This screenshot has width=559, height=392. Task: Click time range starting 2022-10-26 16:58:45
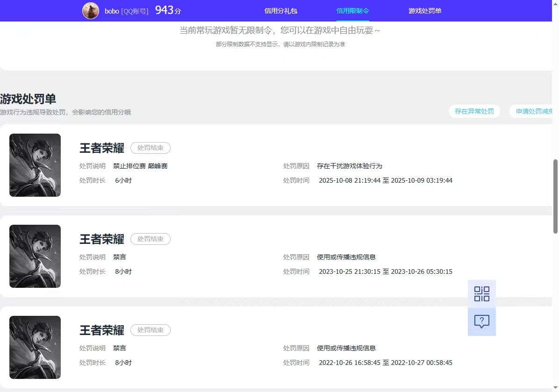coord(386,363)
